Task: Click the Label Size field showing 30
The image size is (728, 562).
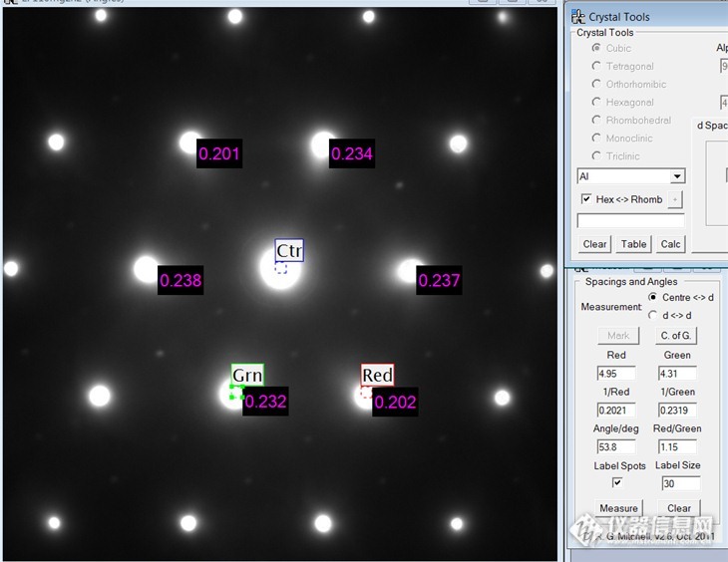Action: (x=681, y=483)
